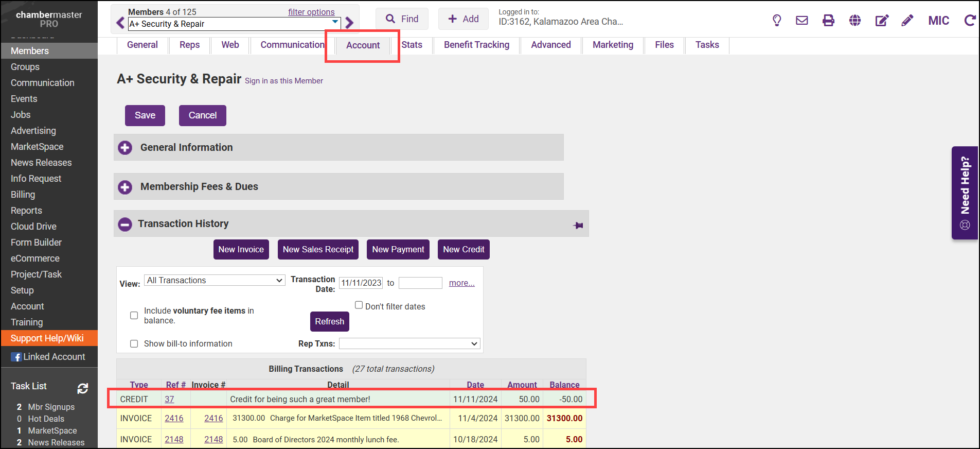This screenshot has height=449, width=980.
Task: Expand the General Information section
Action: [x=125, y=148]
